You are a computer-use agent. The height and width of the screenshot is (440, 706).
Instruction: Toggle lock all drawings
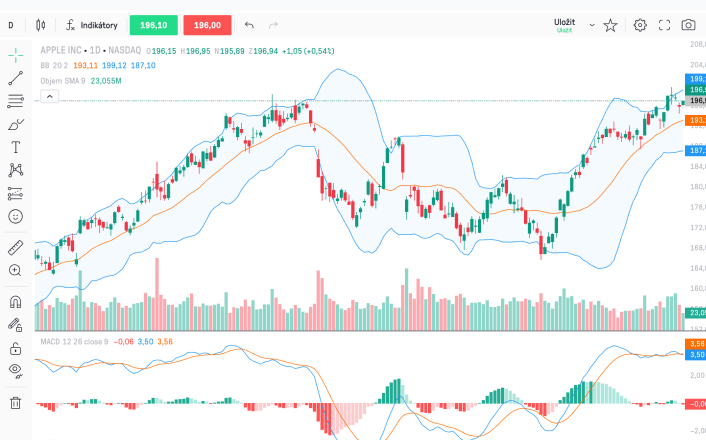[x=16, y=348]
